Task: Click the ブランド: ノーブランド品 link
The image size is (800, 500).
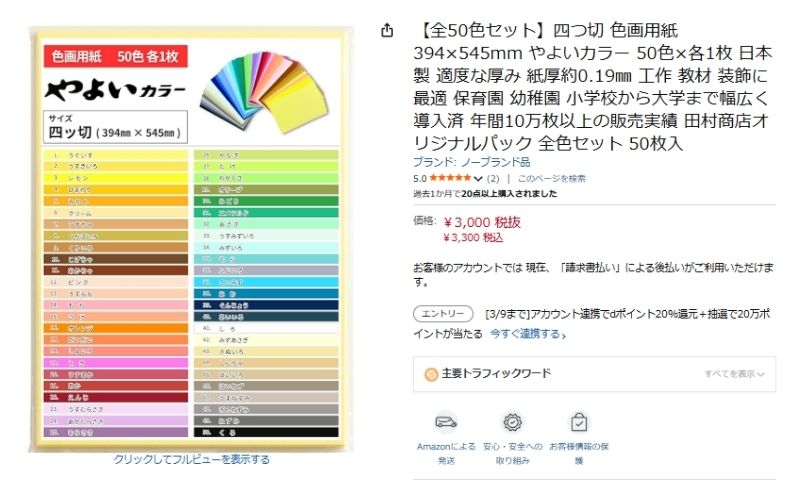Action: [471, 162]
